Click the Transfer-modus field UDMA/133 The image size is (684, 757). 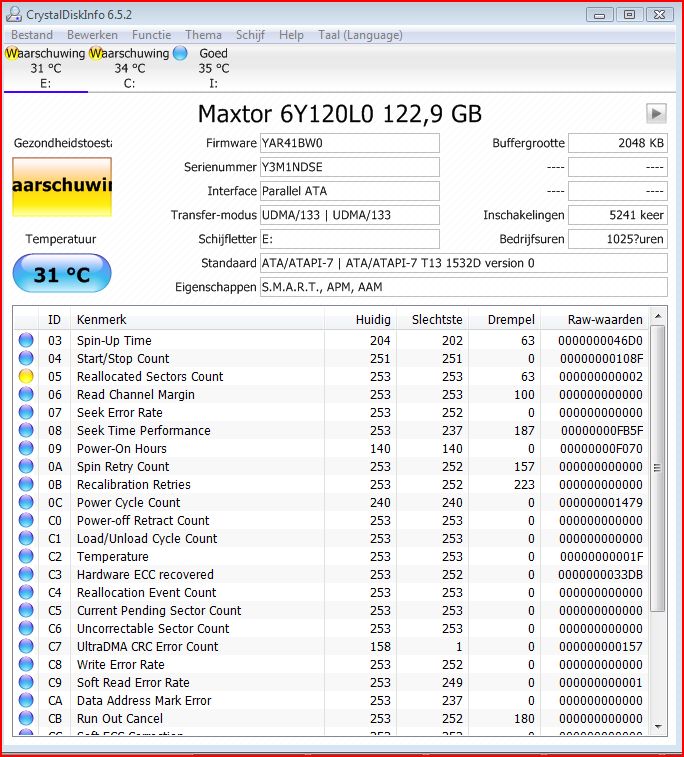click(x=349, y=215)
